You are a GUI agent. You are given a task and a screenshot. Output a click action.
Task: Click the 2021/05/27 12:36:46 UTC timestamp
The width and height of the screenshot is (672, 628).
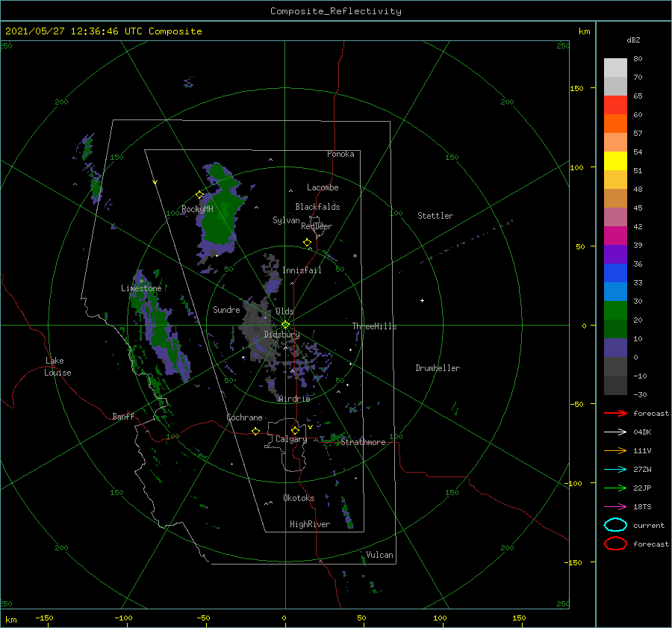click(104, 31)
